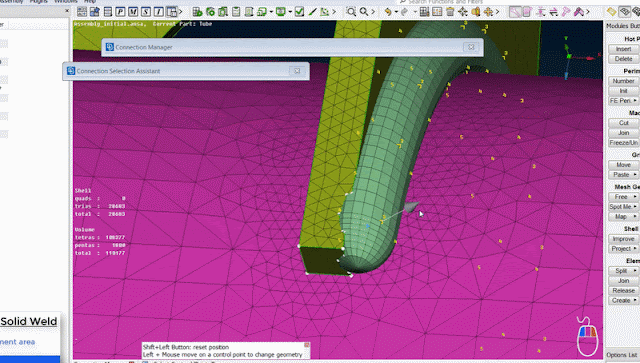
Task: Click the gray cone control point handle
Action: [411, 207]
